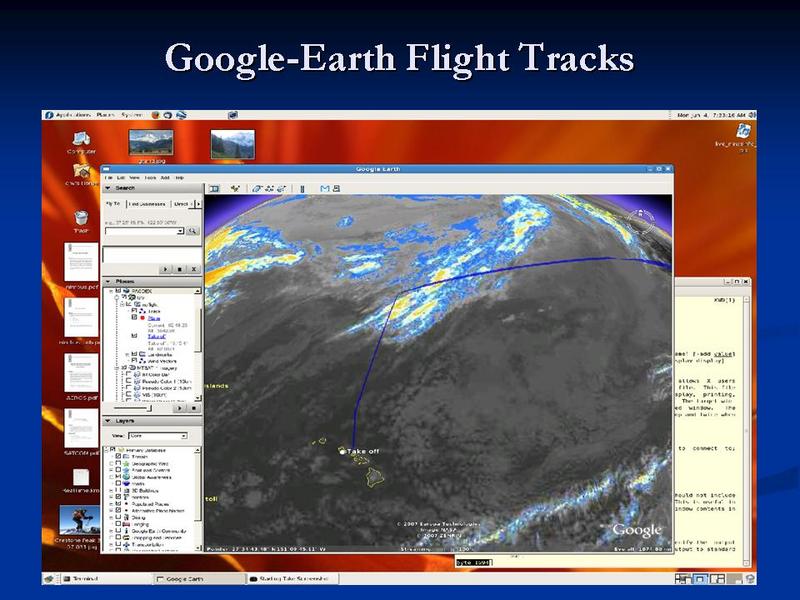Click the ruler tool icon in toolbar

(x=303, y=189)
